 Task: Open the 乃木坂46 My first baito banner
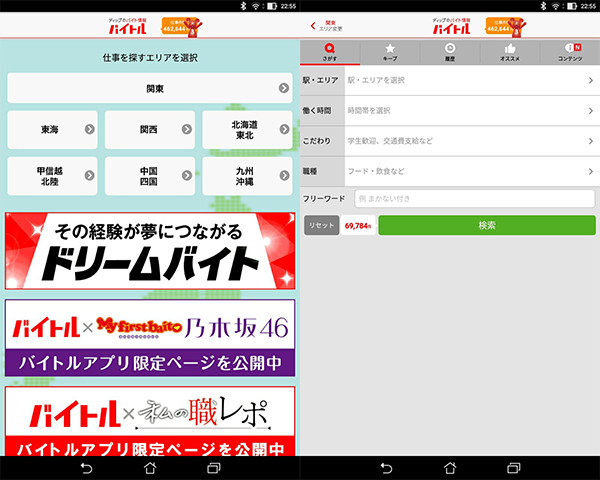click(x=150, y=338)
